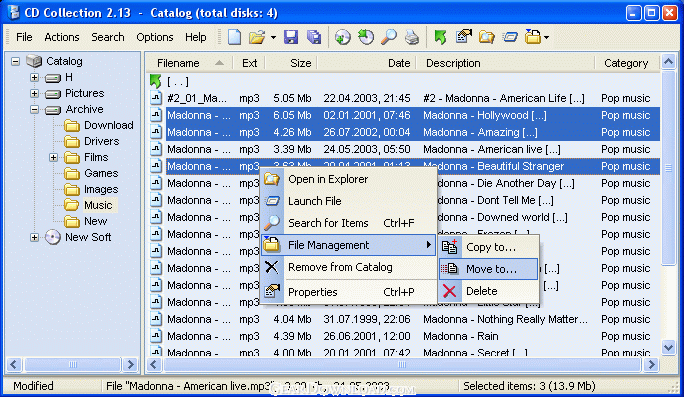The width and height of the screenshot is (684, 397).
Task: Choose Properties from context menu
Action: [x=349, y=292]
